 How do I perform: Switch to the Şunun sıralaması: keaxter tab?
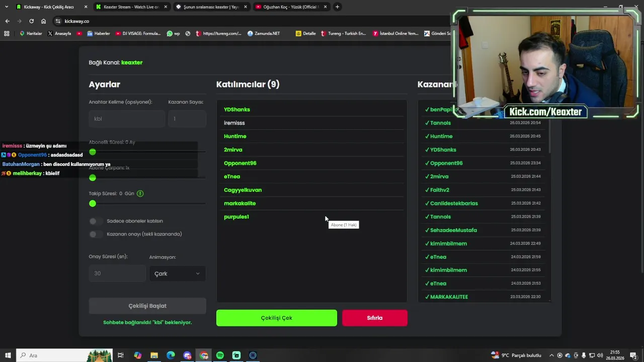pyautogui.click(x=211, y=7)
